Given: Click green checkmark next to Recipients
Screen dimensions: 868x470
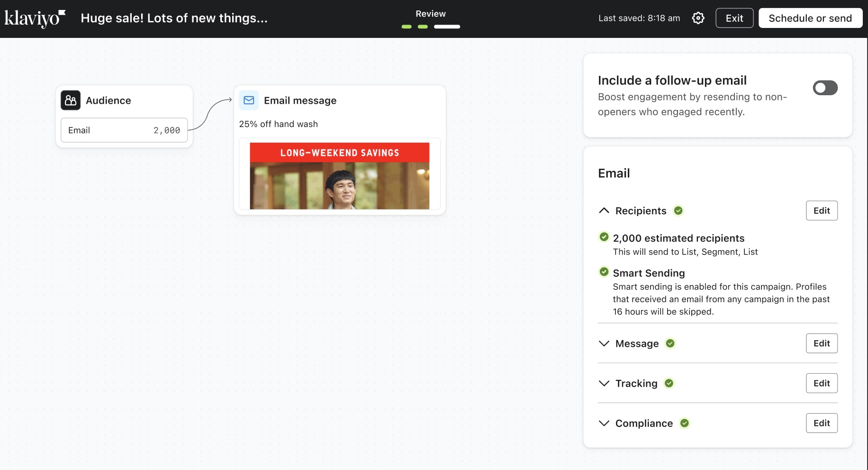Looking at the screenshot, I should pyautogui.click(x=678, y=210).
